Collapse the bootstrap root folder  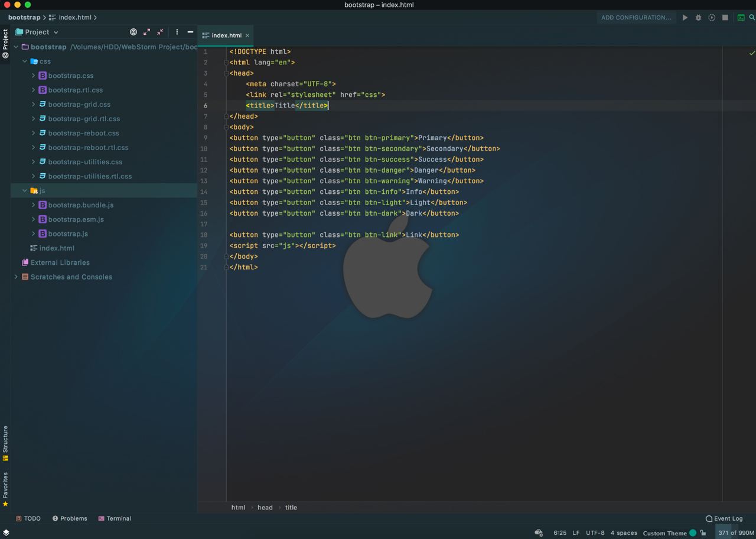16,47
